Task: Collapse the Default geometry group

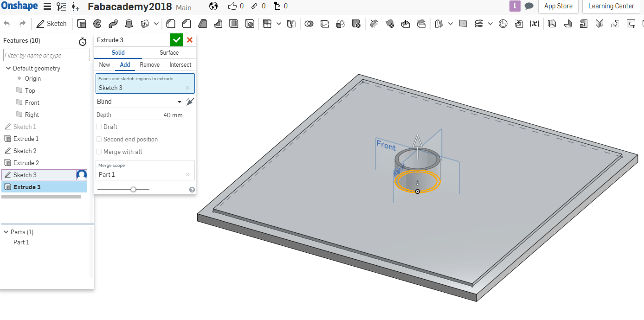Action: (x=8, y=68)
